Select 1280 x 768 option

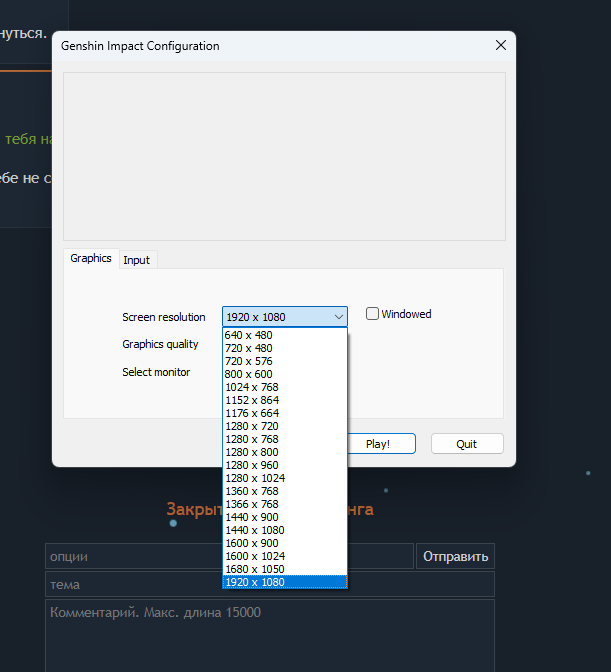tap(285, 439)
